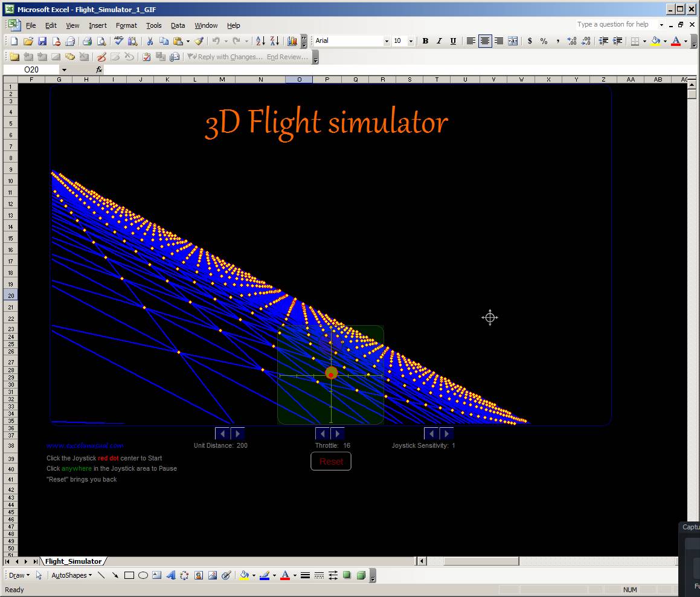
Task: Open Print Preview from the toolbar
Action: point(101,41)
